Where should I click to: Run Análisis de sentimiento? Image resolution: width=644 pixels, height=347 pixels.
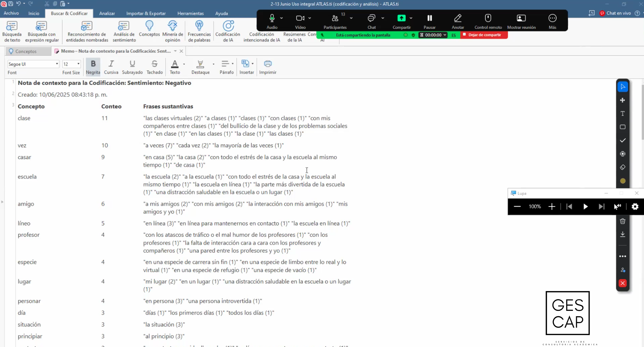[x=124, y=31]
